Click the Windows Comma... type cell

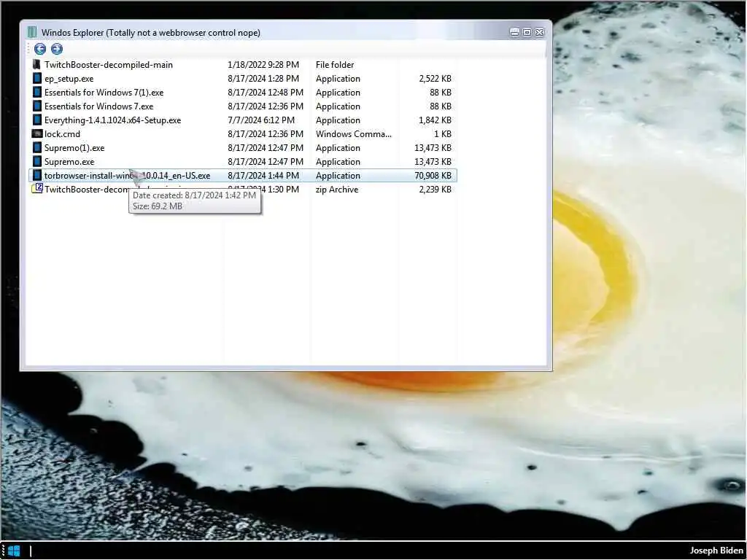(x=354, y=134)
